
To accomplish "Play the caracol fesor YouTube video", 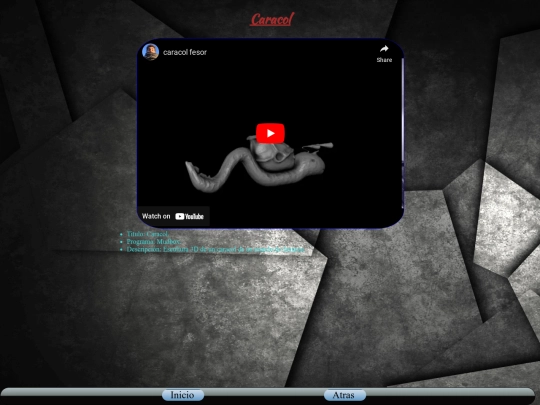I will pos(270,133).
